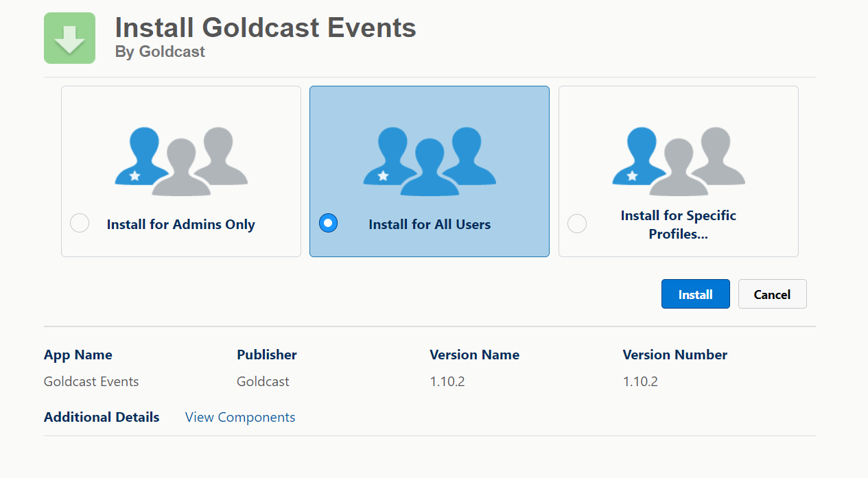Click the Goldcast Events app name value
The image size is (868, 478).
(x=91, y=381)
